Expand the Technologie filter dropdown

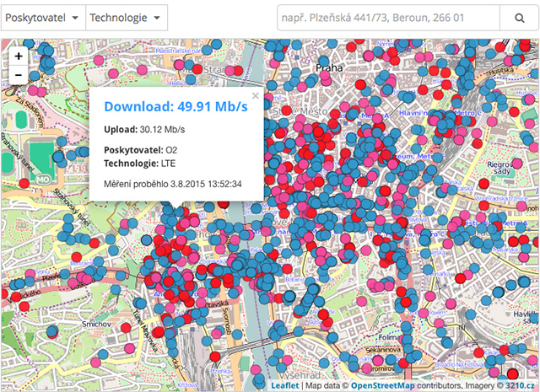(x=126, y=18)
